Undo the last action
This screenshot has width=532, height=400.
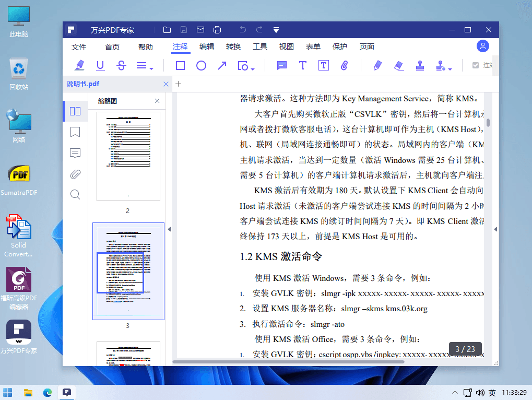[243, 30]
